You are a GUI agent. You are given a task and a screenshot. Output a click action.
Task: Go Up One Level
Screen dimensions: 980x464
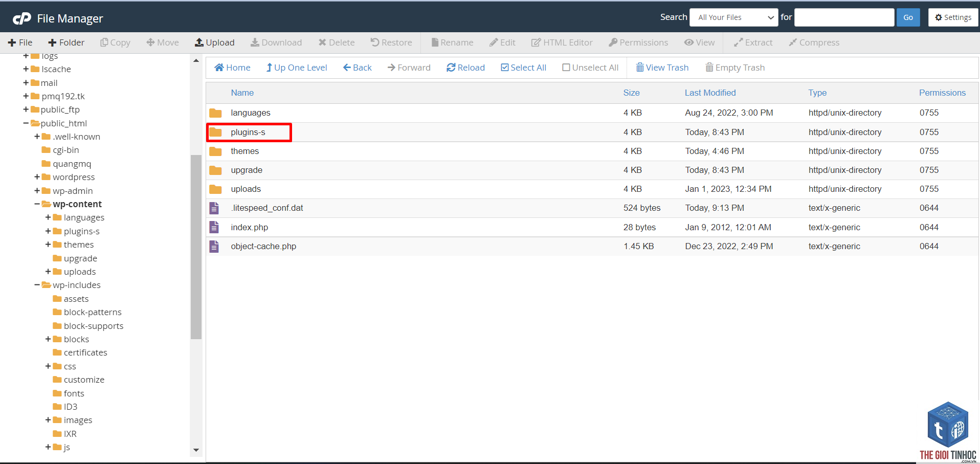tap(297, 68)
